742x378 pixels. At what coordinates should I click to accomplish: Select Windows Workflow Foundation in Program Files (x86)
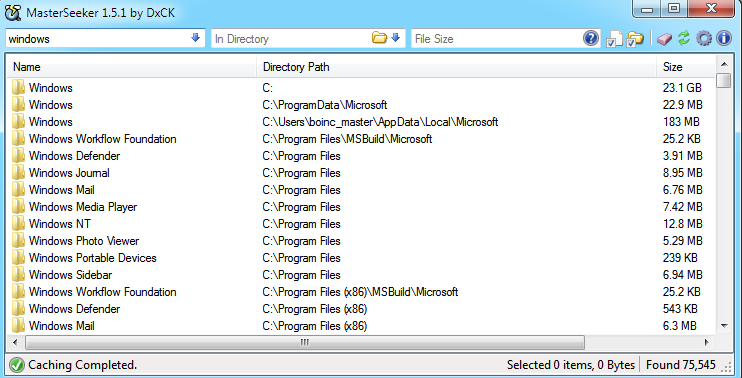(361, 292)
